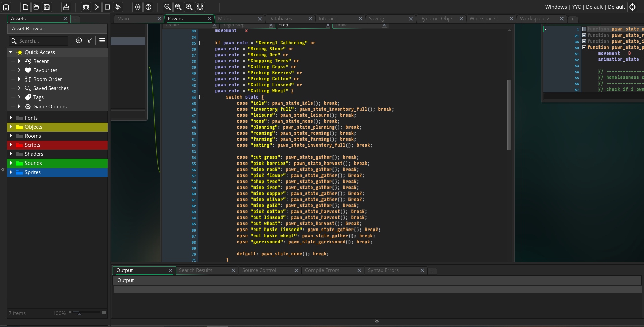The height and width of the screenshot is (327, 644).
Task: Collapse the Quick Access section
Action: point(11,52)
